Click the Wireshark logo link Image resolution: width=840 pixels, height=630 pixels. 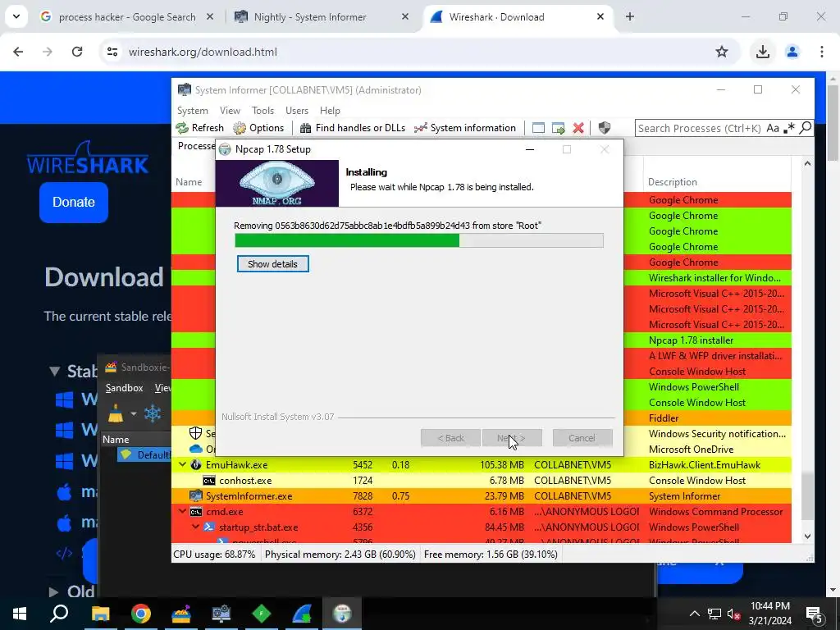point(87,158)
